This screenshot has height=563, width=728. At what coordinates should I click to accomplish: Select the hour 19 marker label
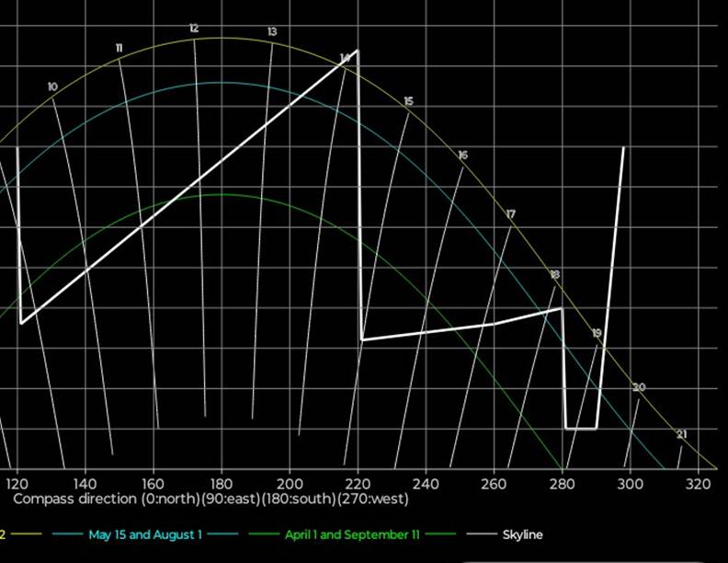597,333
